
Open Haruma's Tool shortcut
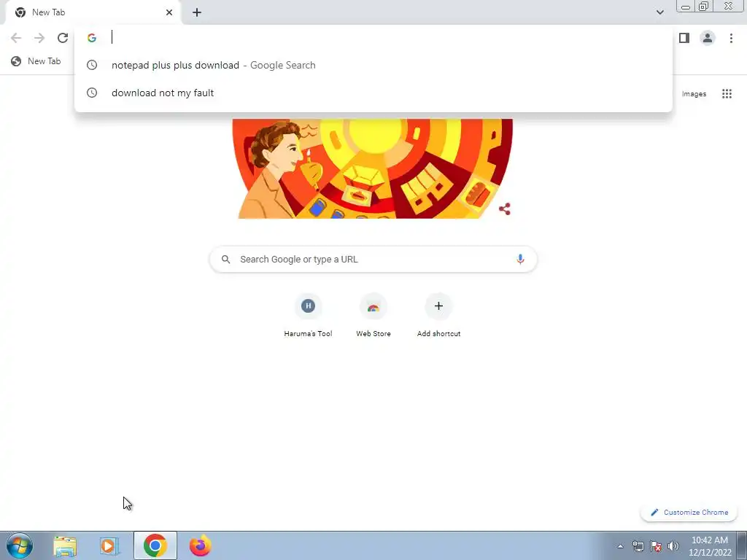click(308, 315)
